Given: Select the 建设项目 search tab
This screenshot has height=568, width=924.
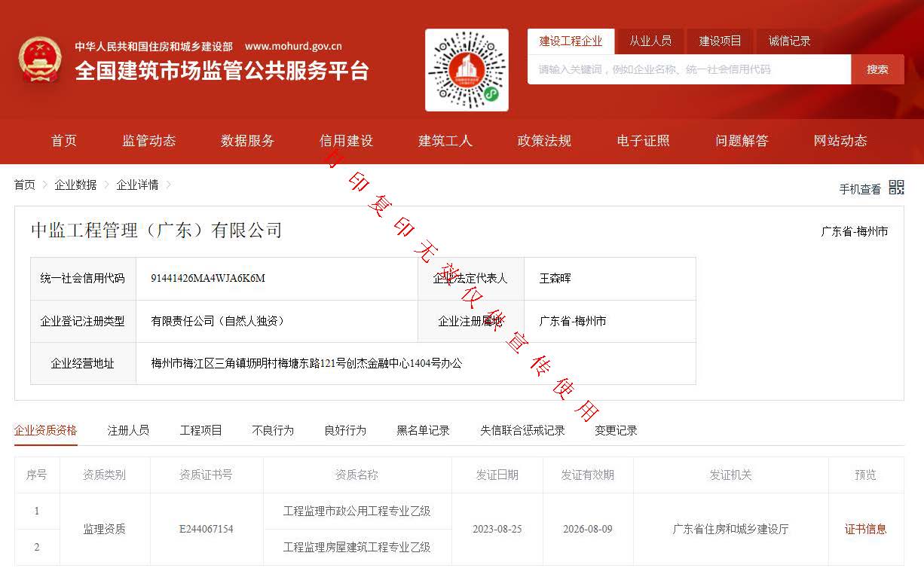Looking at the screenshot, I should (x=720, y=41).
